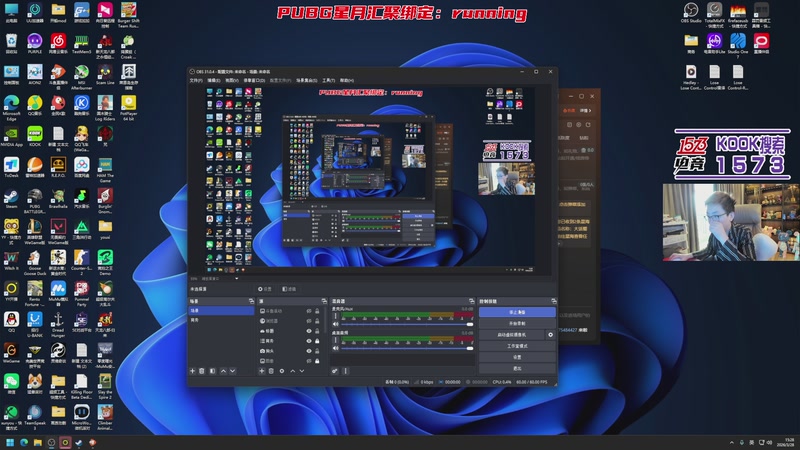Toggle lock on the browser source
This screenshot has width=800, height=450.
point(317,321)
